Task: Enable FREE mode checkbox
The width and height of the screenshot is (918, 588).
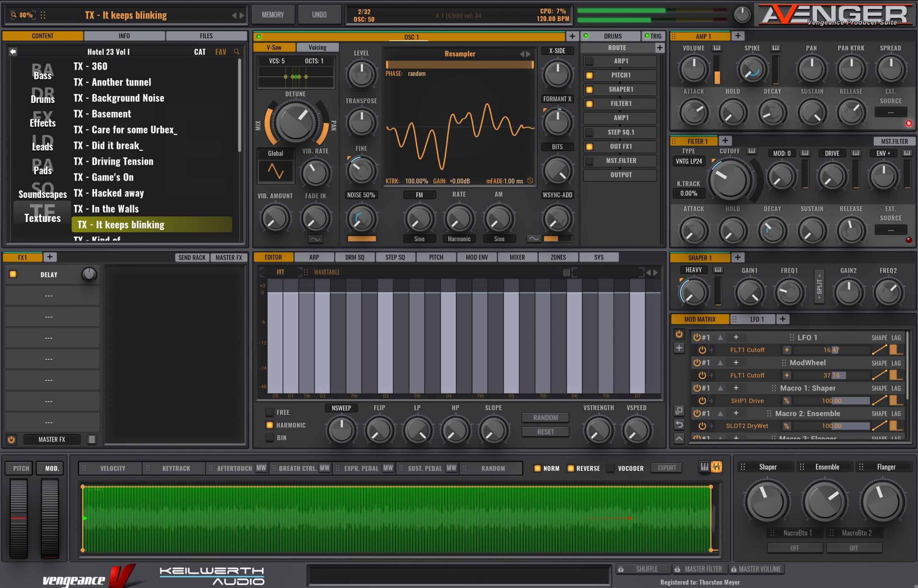Action: 270,412
